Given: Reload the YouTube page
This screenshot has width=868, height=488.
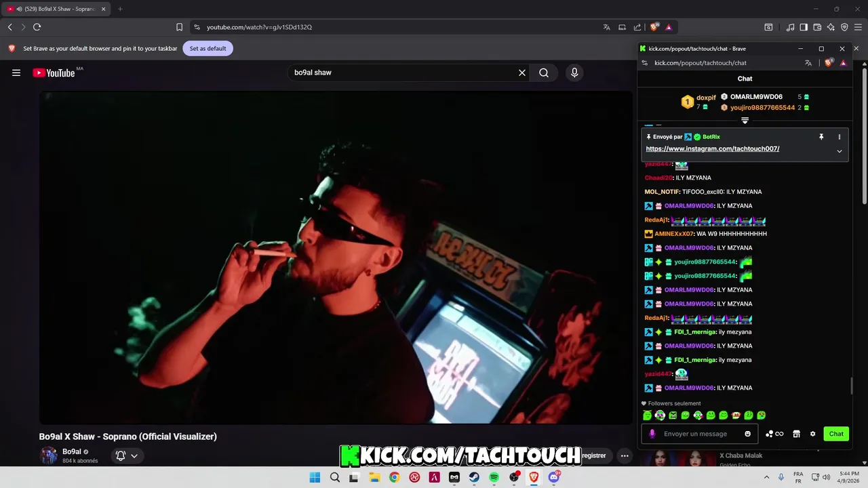Looking at the screenshot, I should click(37, 27).
